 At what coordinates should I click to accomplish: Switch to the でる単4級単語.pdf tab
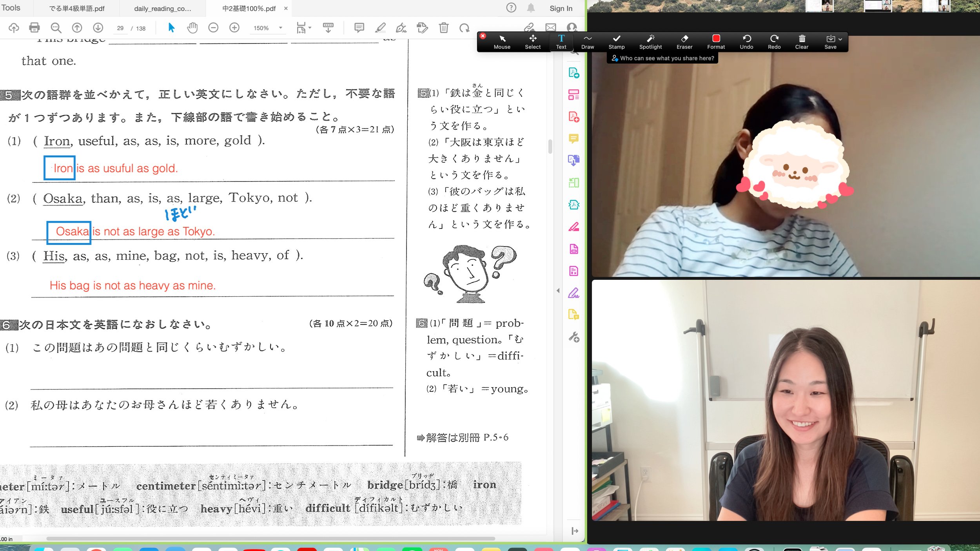pyautogui.click(x=77, y=8)
